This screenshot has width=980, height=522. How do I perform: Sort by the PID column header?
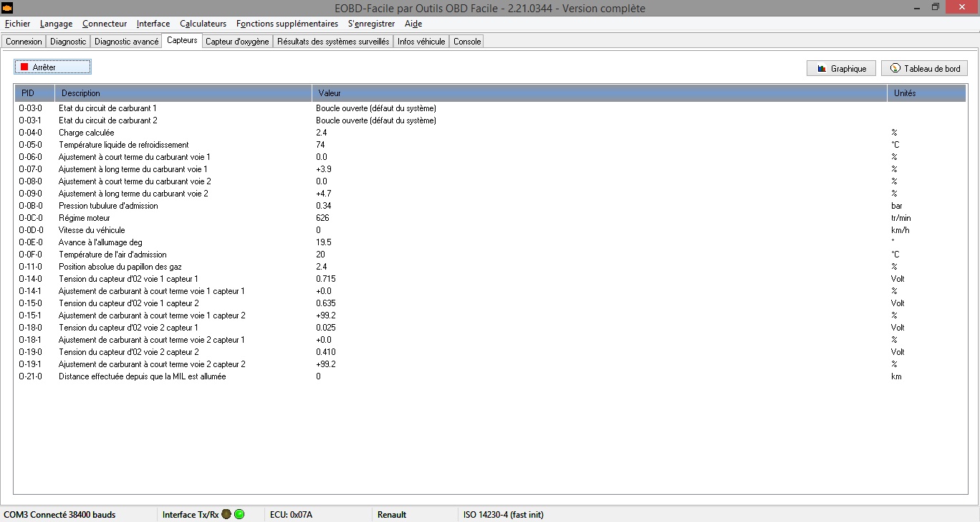coord(34,93)
